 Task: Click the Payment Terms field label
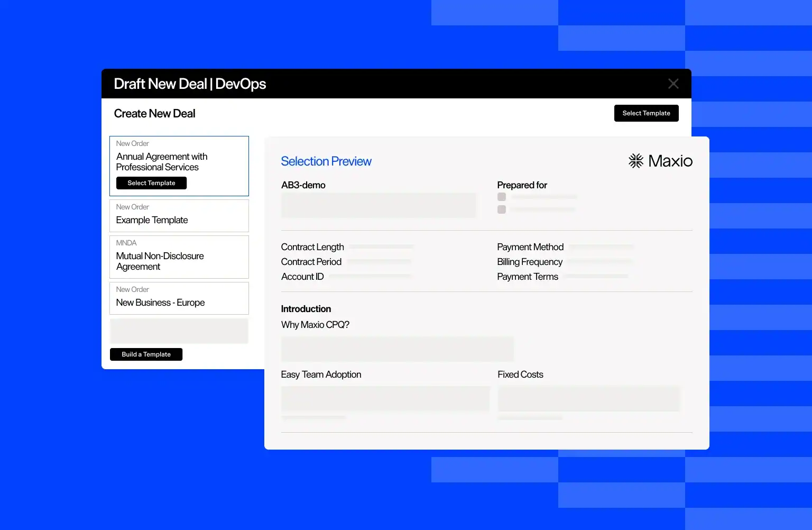pos(528,277)
